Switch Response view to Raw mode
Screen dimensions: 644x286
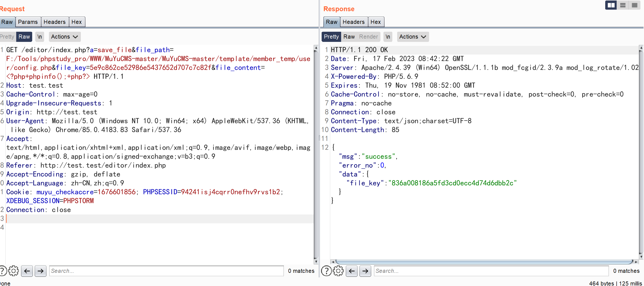coord(349,37)
